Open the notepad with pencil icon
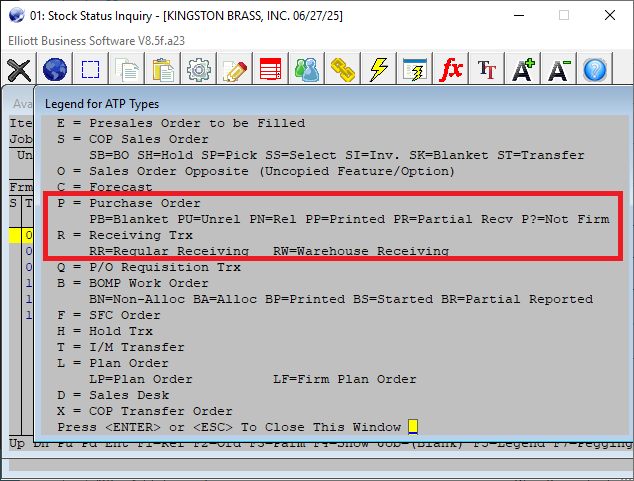This screenshot has height=481, width=634. (x=235, y=70)
